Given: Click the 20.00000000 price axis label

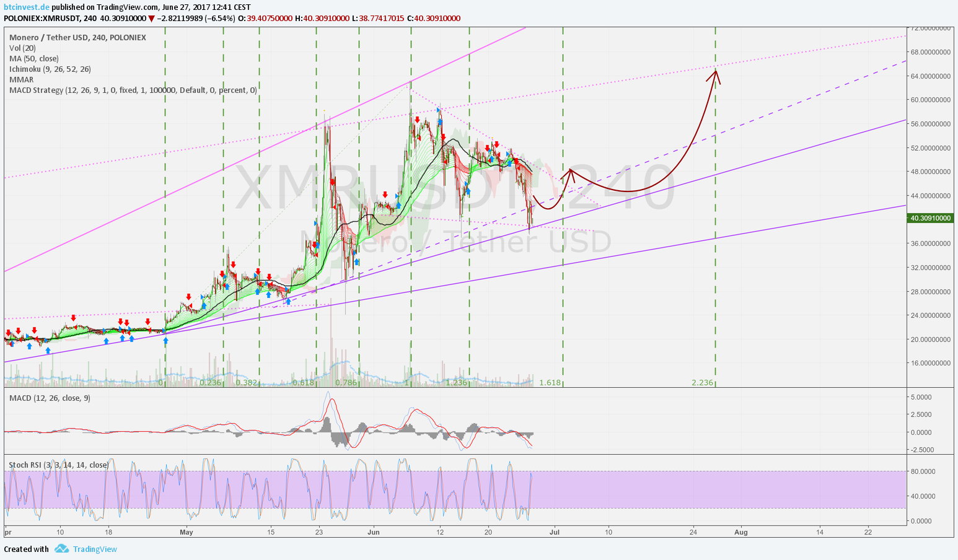Looking at the screenshot, I should point(931,339).
